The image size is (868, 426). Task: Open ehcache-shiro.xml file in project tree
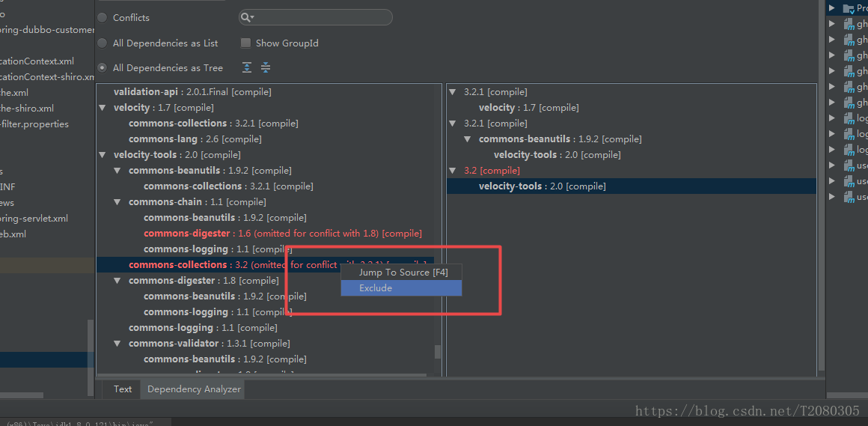pos(27,109)
